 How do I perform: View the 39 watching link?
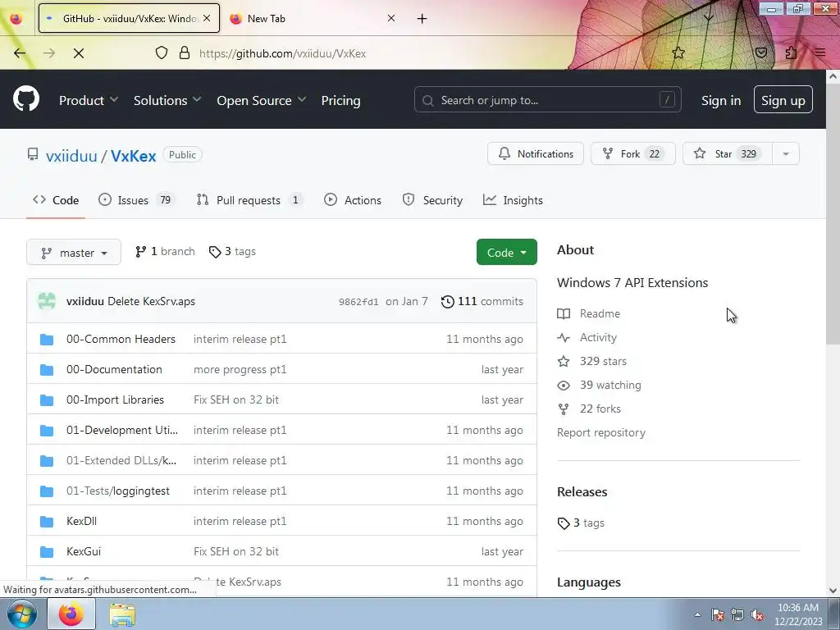[599, 385]
